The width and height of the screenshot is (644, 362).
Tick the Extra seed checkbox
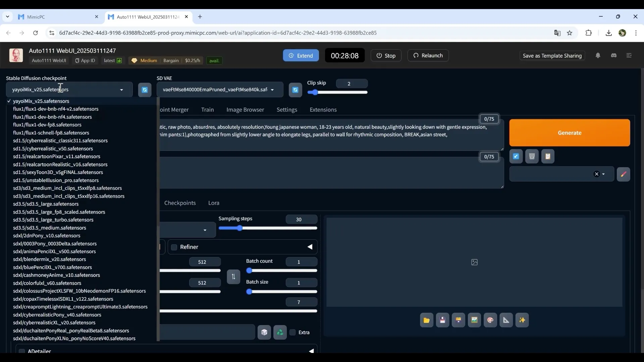pos(292,333)
